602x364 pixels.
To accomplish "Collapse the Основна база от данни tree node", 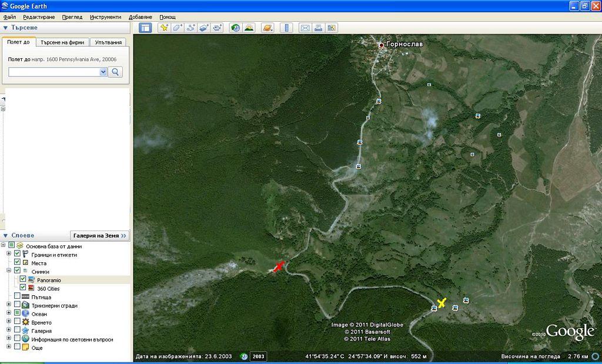I will click(4, 245).
